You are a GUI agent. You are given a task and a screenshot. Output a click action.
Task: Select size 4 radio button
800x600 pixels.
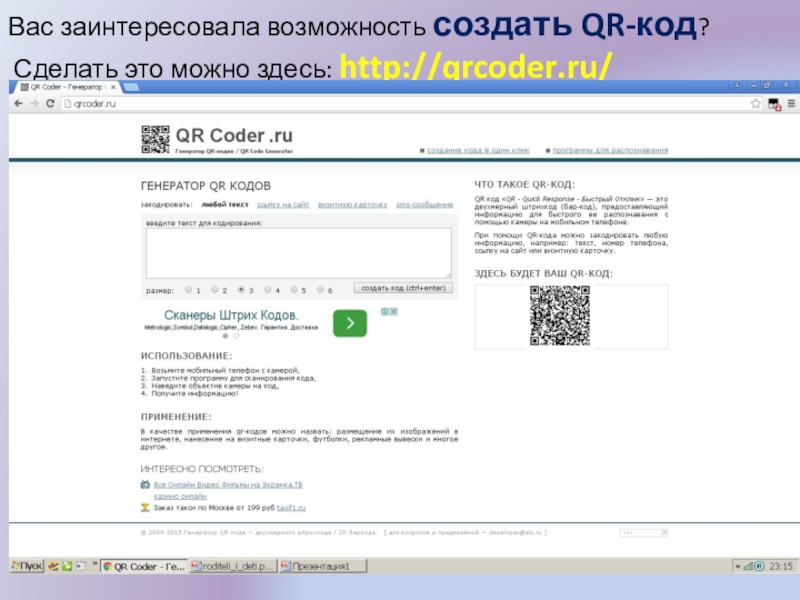point(267,289)
